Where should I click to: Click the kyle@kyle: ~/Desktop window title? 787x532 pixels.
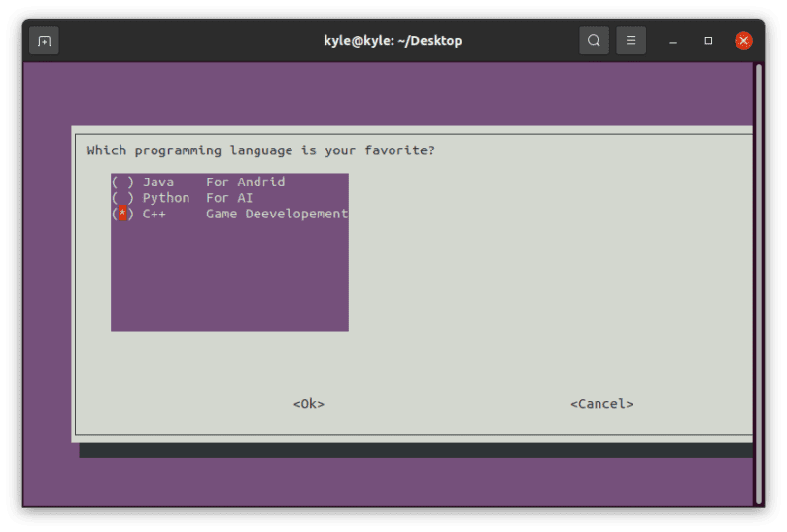click(393, 41)
